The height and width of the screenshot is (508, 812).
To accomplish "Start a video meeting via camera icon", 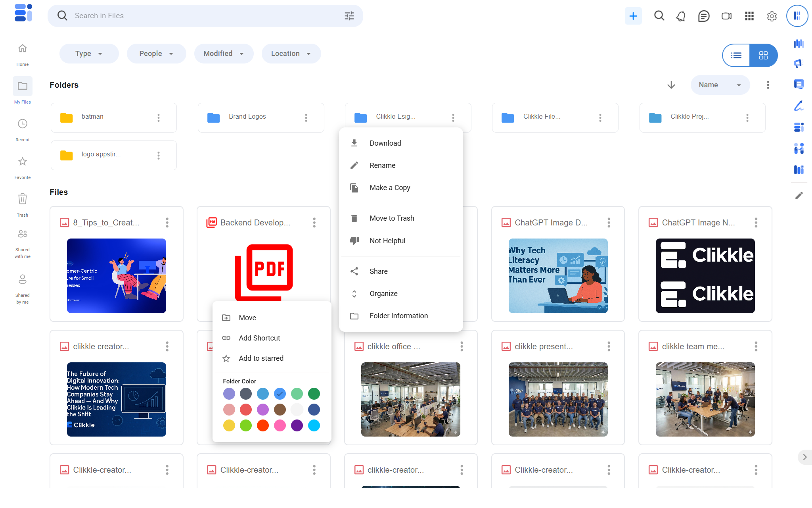I will (726, 16).
